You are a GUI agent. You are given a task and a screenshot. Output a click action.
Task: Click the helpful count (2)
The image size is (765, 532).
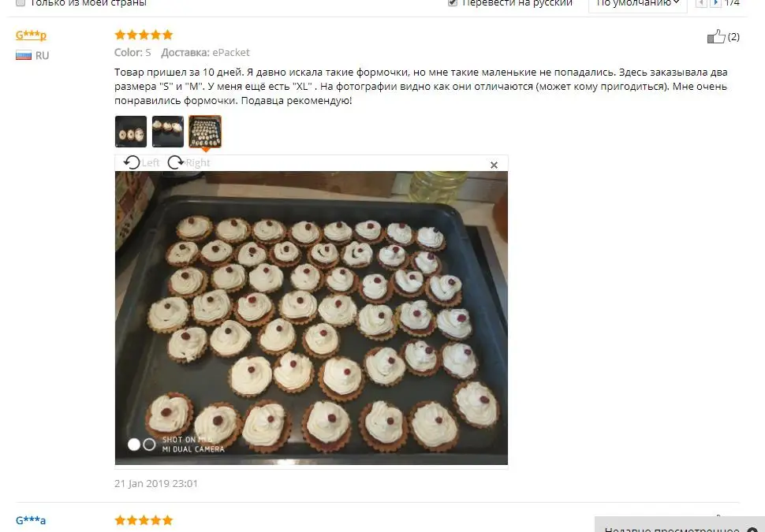[733, 36]
